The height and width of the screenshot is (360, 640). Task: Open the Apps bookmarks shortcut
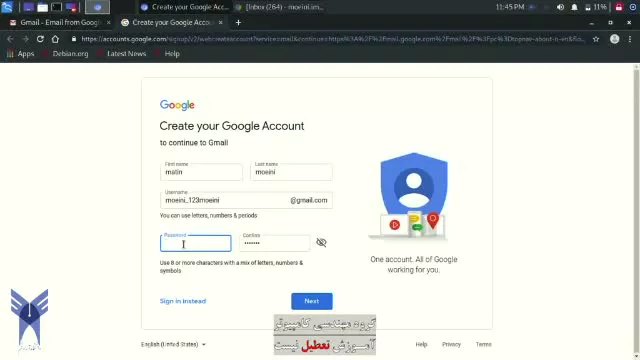(20, 53)
